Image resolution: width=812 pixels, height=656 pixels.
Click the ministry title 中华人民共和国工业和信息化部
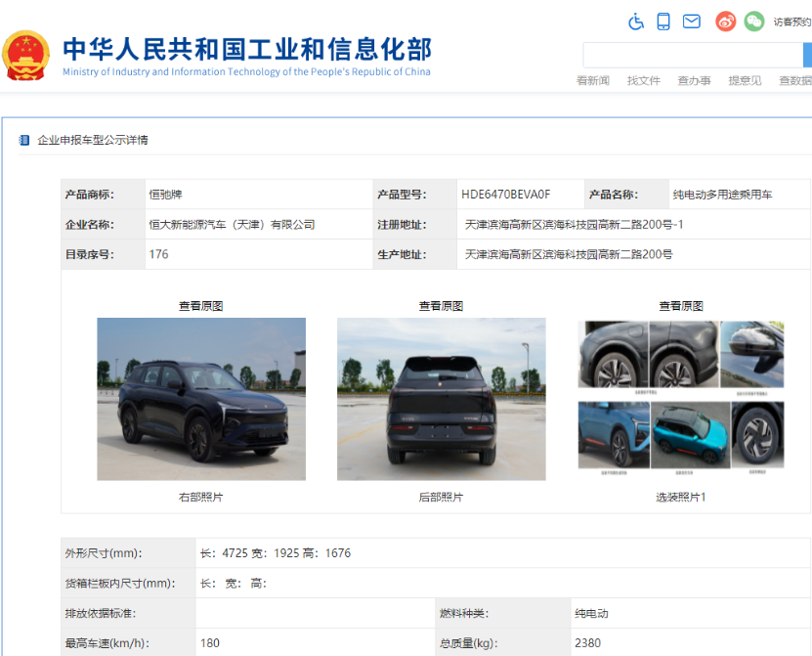(x=247, y=49)
